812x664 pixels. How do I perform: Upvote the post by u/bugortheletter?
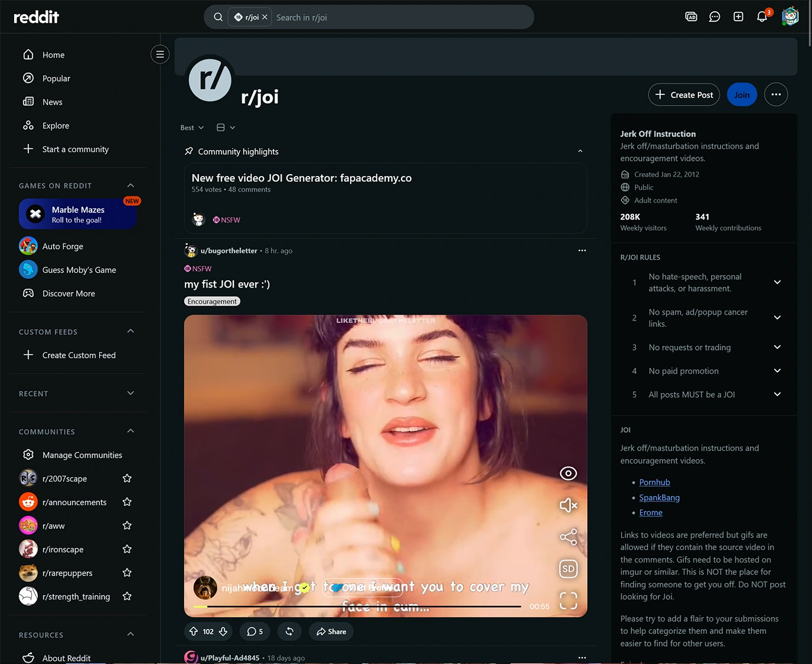pos(194,632)
